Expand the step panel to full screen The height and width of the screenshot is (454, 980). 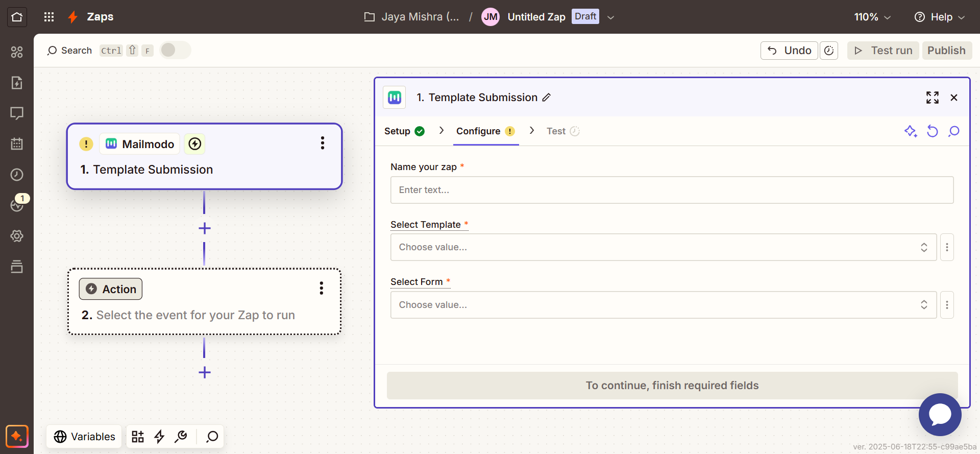click(933, 98)
